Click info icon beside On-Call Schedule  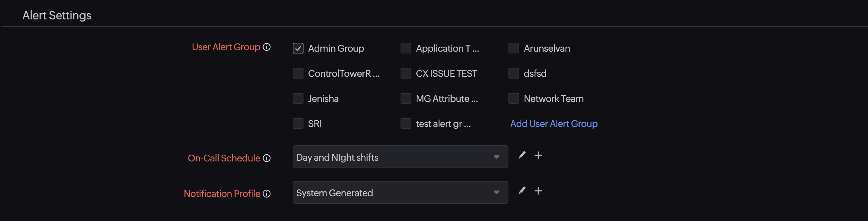tap(266, 158)
